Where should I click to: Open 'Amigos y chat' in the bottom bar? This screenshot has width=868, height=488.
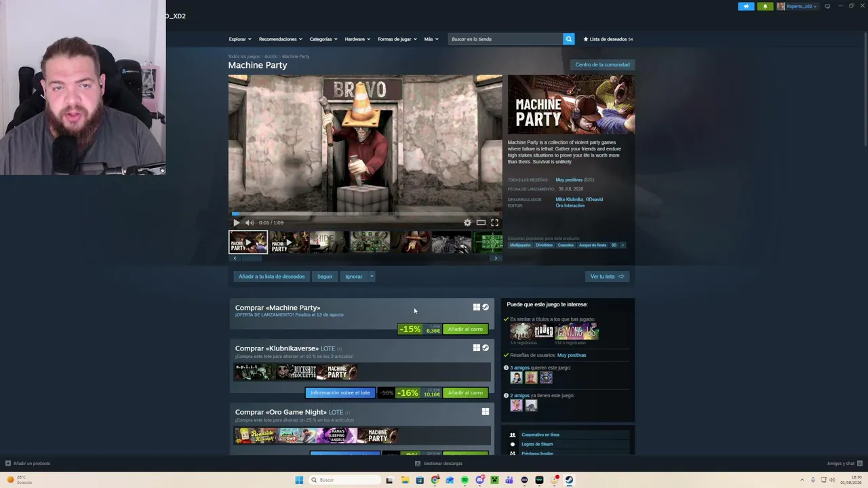(x=845, y=464)
